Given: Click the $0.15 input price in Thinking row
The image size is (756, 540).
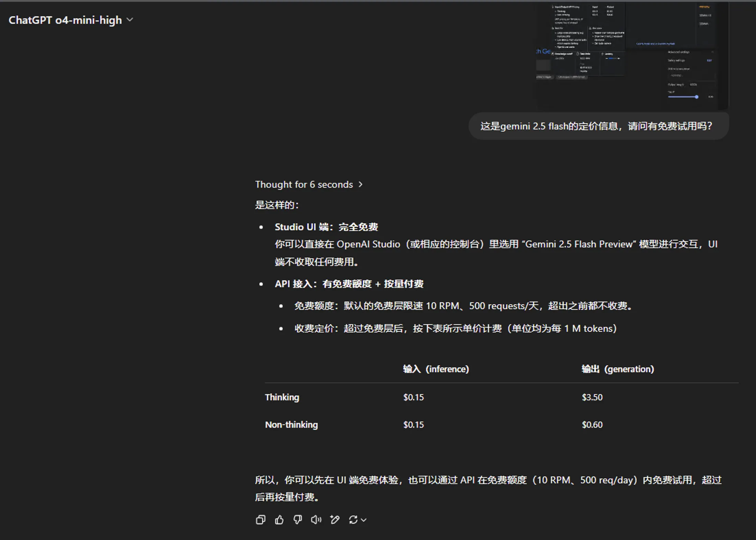Looking at the screenshot, I should coord(413,397).
